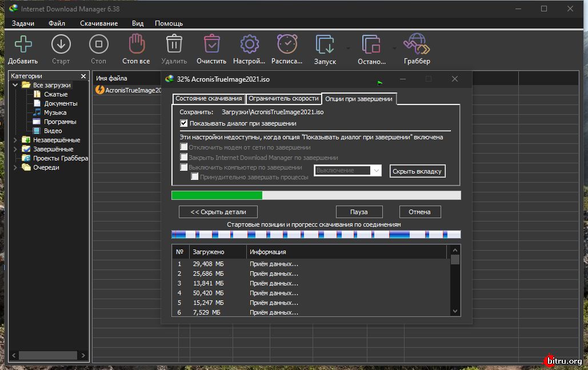588x370 pixels.
Task: Click the Удалить trash bin icon
Action: pyautogui.click(x=174, y=44)
